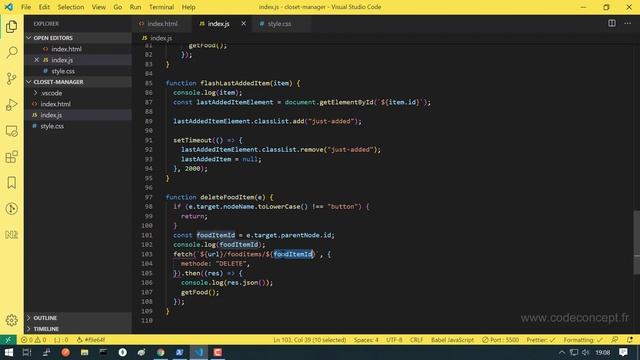Open the Selection menu
This screenshot has width=640, height=360.
click(x=71, y=7)
